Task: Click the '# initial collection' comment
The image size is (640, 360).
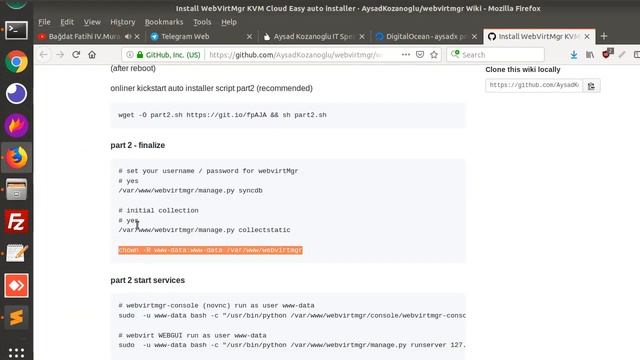Action: [x=158, y=211]
